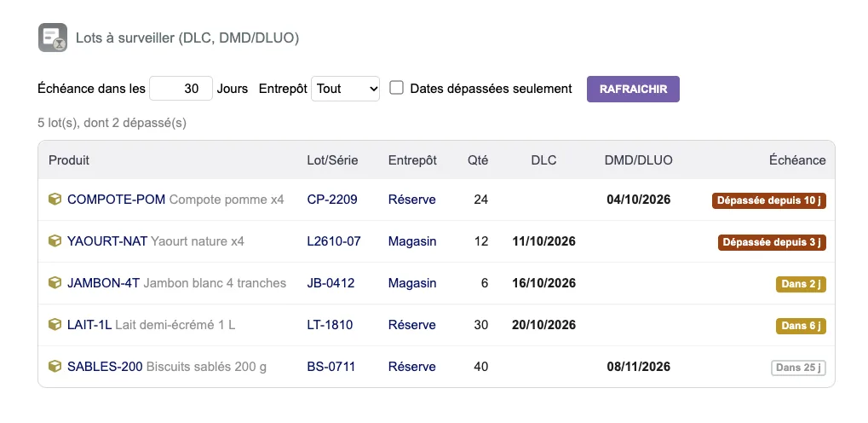868x423 pixels.
Task: Click the Dépassée depuis 10 j badge
Action: (x=769, y=200)
